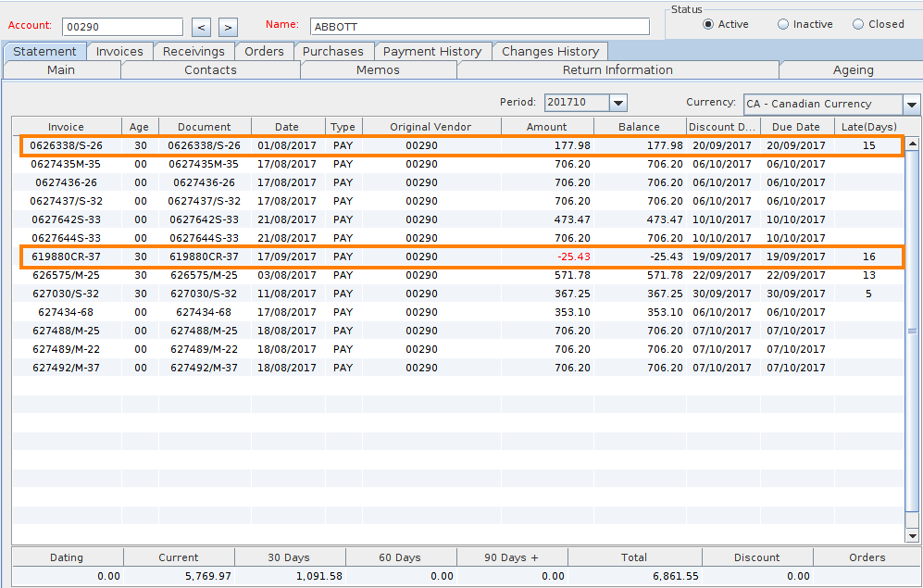Switch to the Invoices tab

pyautogui.click(x=119, y=52)
